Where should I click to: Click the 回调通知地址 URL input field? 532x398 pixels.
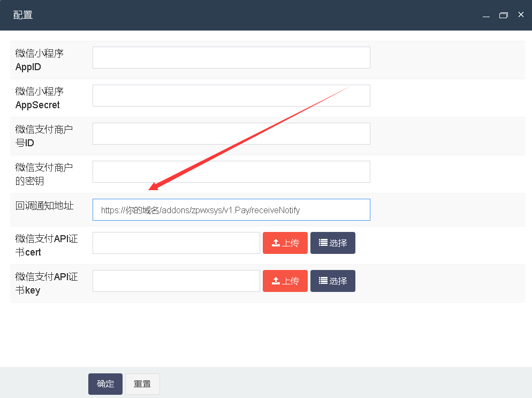pyautogui.click(x=231, y=210)
